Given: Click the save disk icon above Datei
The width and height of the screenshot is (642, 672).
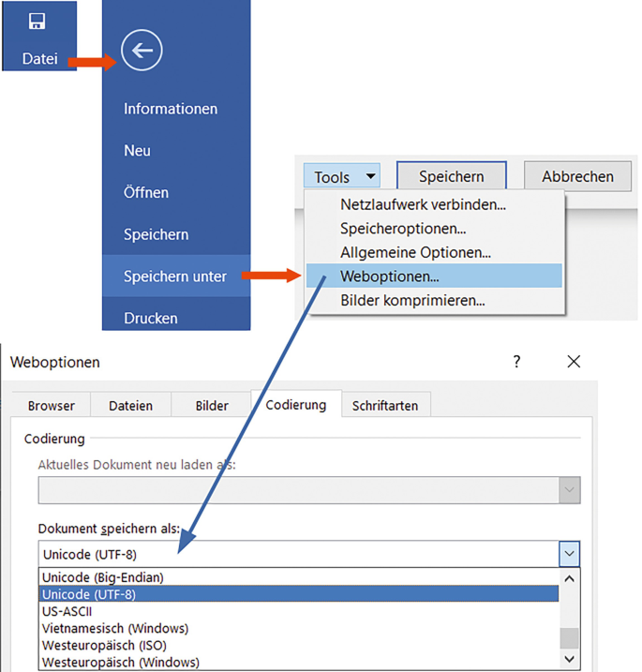Looking at the screenshot, I should 37,21.
